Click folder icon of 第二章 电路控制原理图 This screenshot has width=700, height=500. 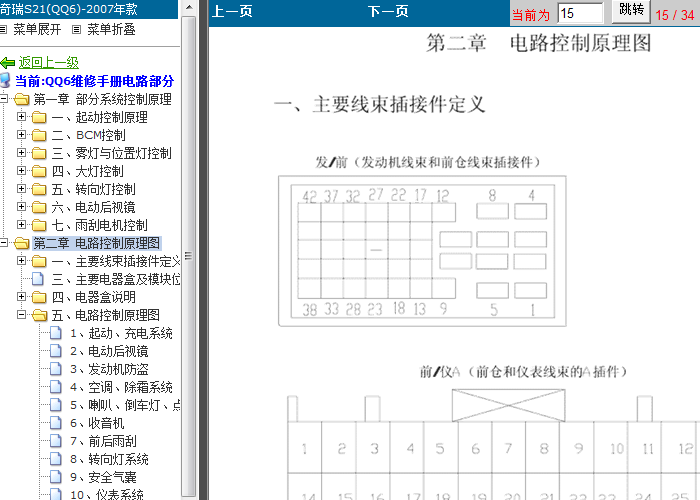(x=21, y=243)
